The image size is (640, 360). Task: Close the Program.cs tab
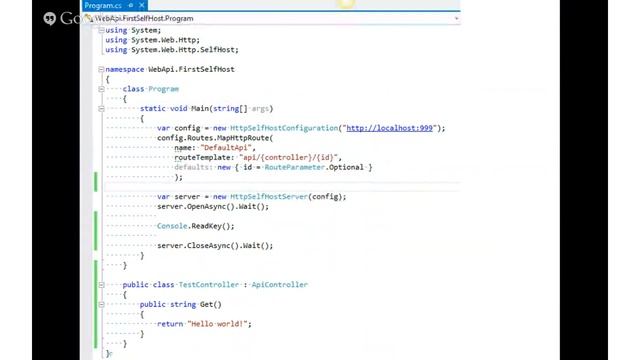click(x=142, y=5)
